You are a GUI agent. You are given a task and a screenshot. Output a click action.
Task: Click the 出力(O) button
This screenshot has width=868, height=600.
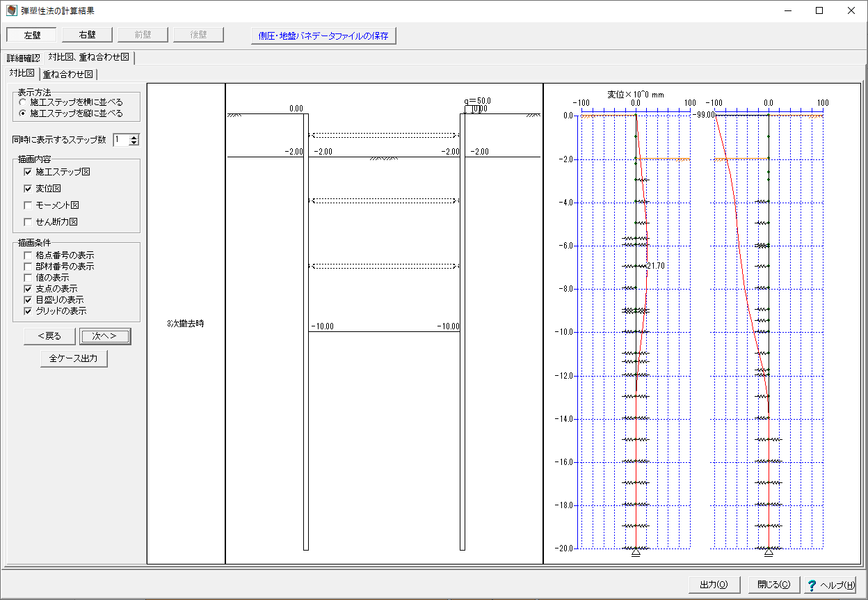[x=714, y=585]
